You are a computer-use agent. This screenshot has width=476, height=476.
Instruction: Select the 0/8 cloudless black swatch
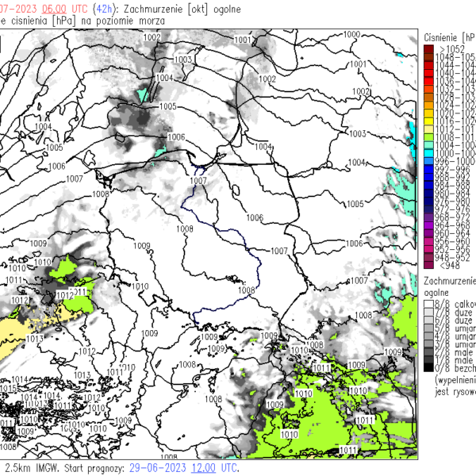tap(428, 369)
